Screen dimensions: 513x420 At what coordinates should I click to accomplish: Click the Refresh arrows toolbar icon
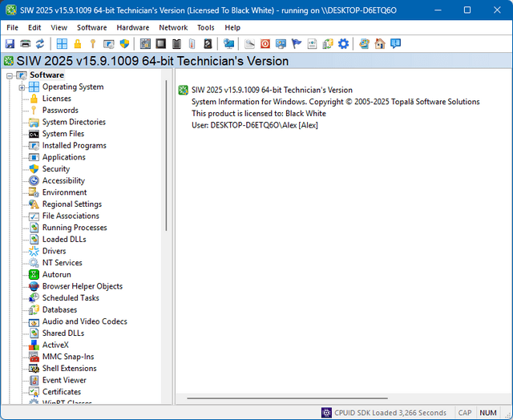(x=39, y=43)
